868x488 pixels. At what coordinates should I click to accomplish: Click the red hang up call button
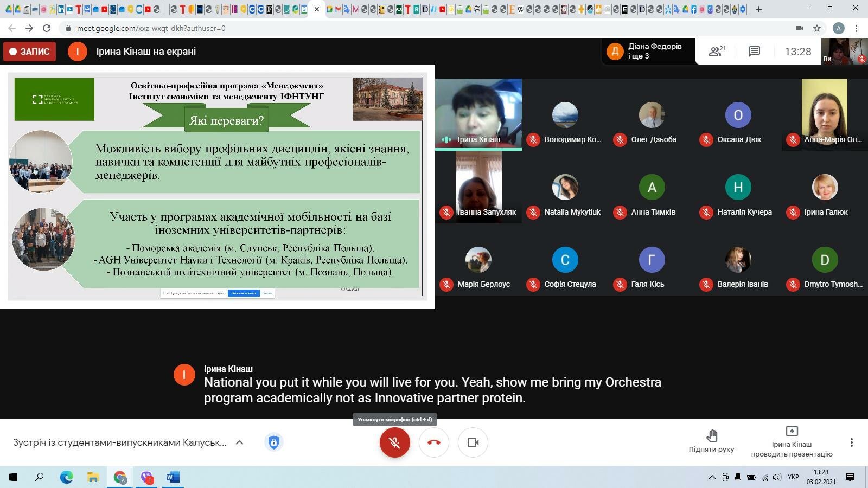tap(433, 442)
